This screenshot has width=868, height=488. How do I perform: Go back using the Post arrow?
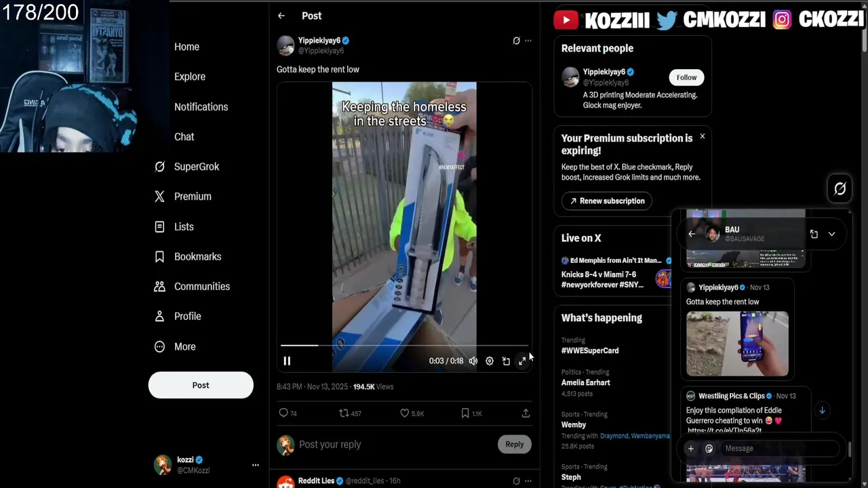(281, 16)
